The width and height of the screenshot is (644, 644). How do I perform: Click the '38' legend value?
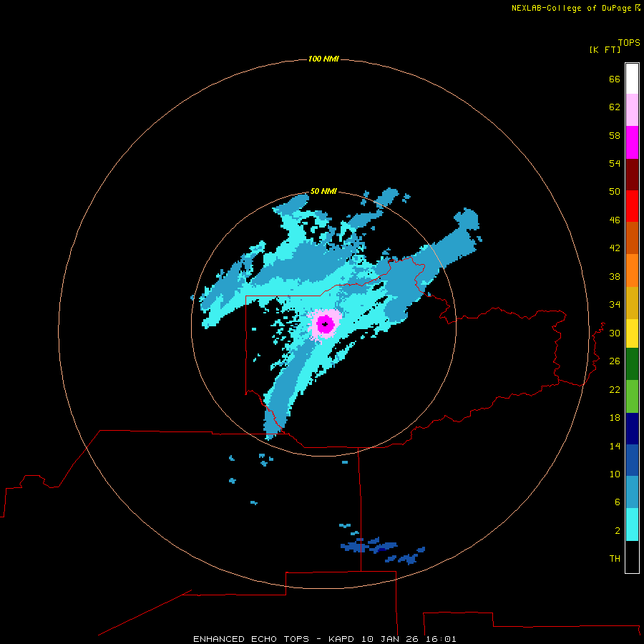click(615, 276)
